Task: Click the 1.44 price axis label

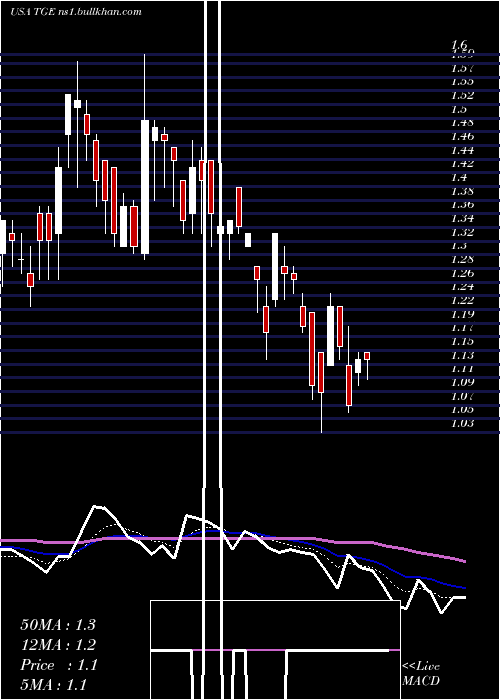Action: 462,150
